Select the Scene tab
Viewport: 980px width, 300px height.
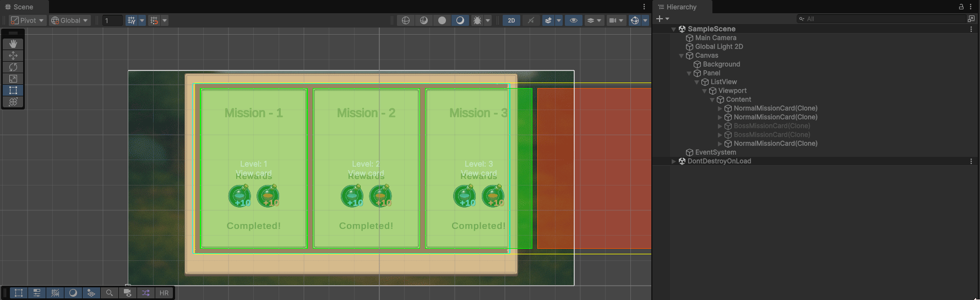23,7
